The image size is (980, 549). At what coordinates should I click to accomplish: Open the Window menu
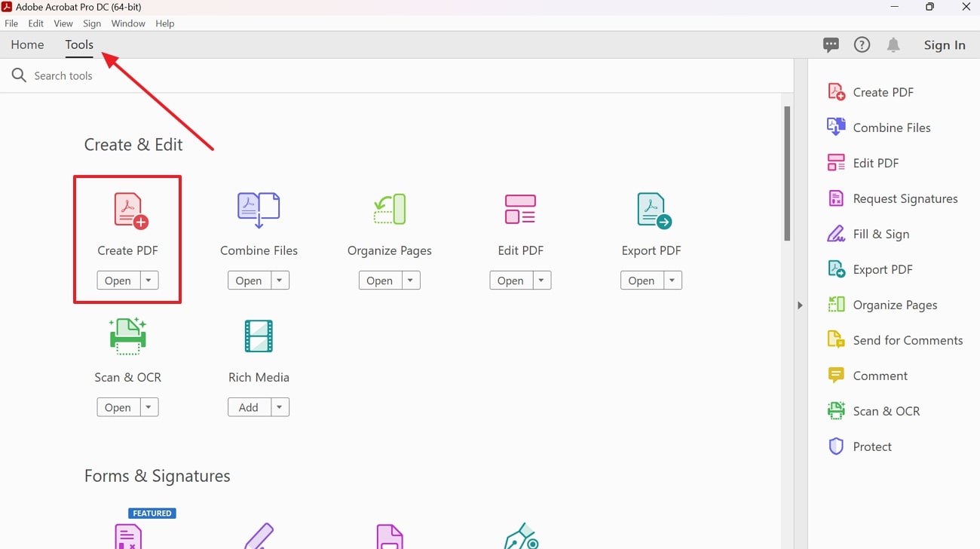point(128,23)
